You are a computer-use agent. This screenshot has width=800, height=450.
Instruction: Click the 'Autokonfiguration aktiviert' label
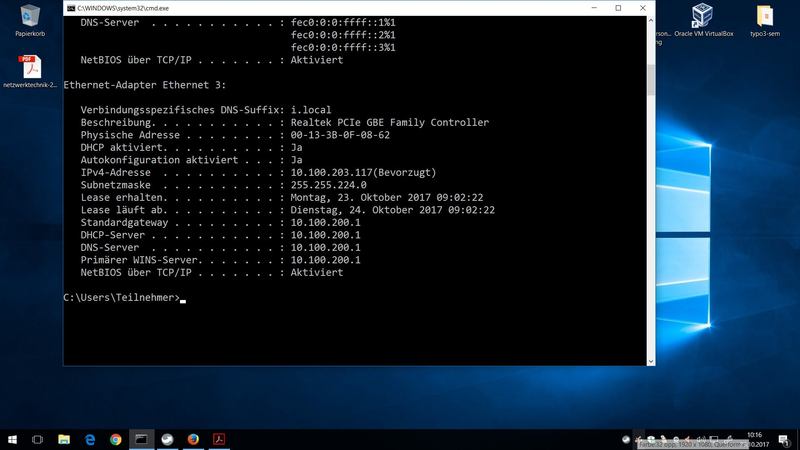(159, 160)
